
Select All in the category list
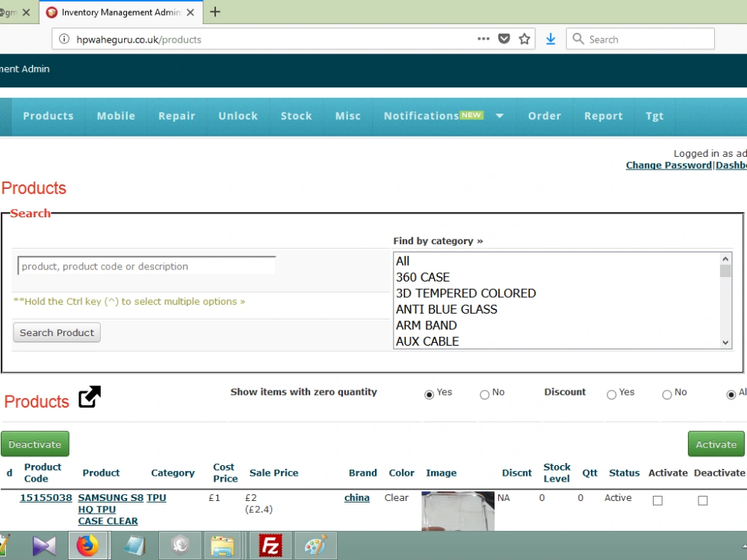pos(557,261)
